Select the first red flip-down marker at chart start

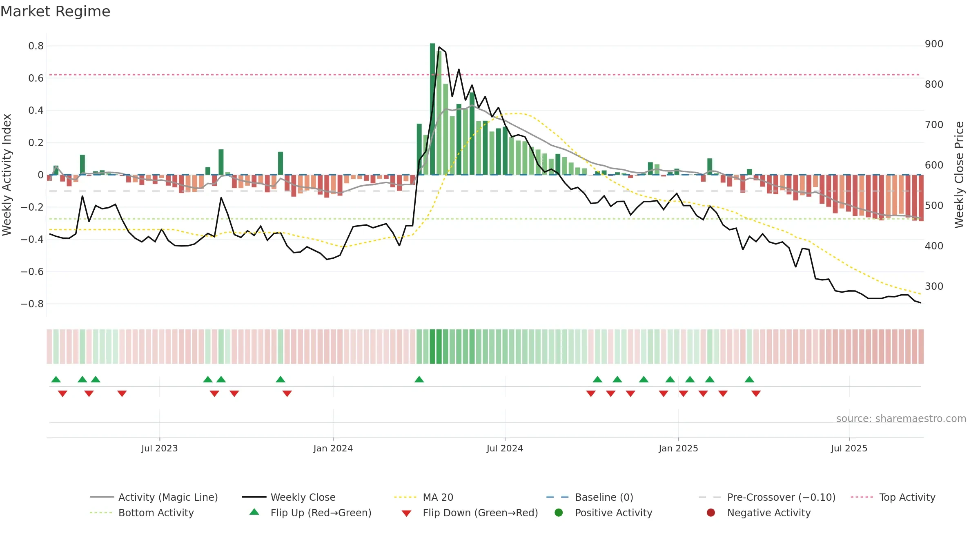[62, 393]
